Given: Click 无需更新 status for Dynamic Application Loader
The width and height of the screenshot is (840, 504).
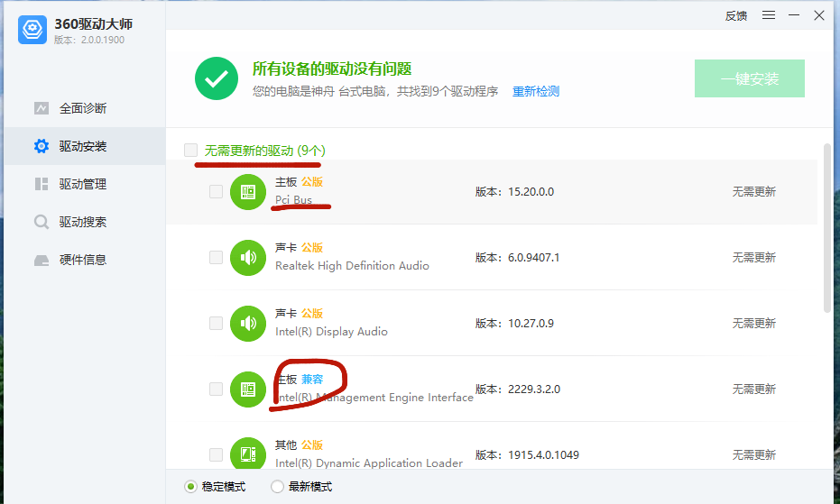Looking at the screenshot, I should click(753, 454).
